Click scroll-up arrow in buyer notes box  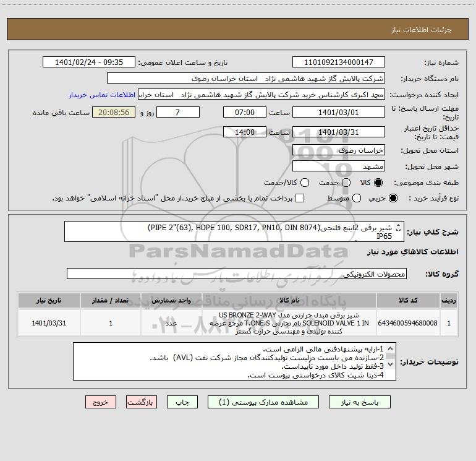coord(391,348)
